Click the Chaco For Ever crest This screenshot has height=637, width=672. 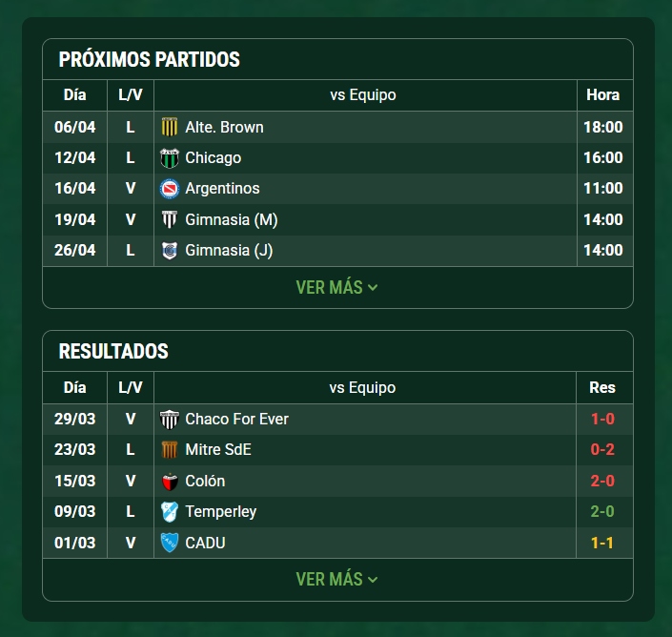tap(170, 420)
